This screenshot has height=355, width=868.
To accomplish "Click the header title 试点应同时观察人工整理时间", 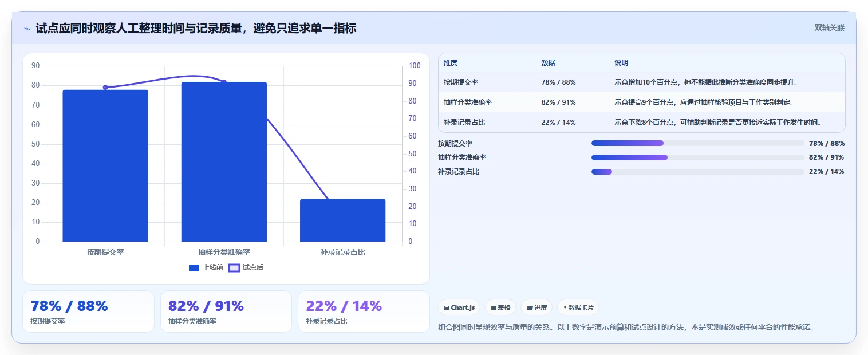I will pyautogui.click(x=196, y=28).
